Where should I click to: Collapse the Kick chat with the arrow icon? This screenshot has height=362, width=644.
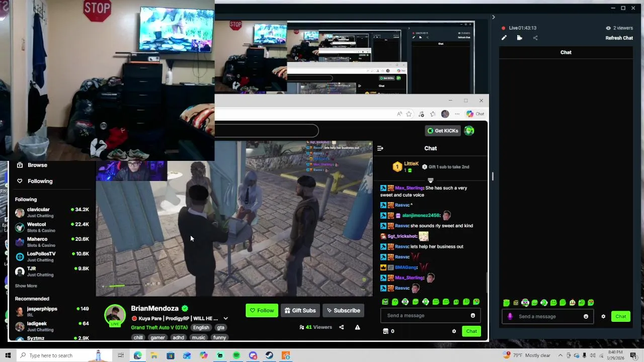click(x=380, y=148)
